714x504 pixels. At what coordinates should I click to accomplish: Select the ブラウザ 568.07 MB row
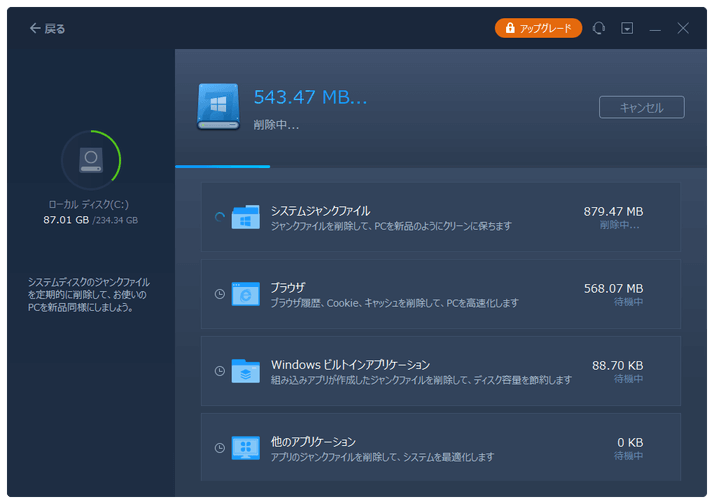click(440, 294)
